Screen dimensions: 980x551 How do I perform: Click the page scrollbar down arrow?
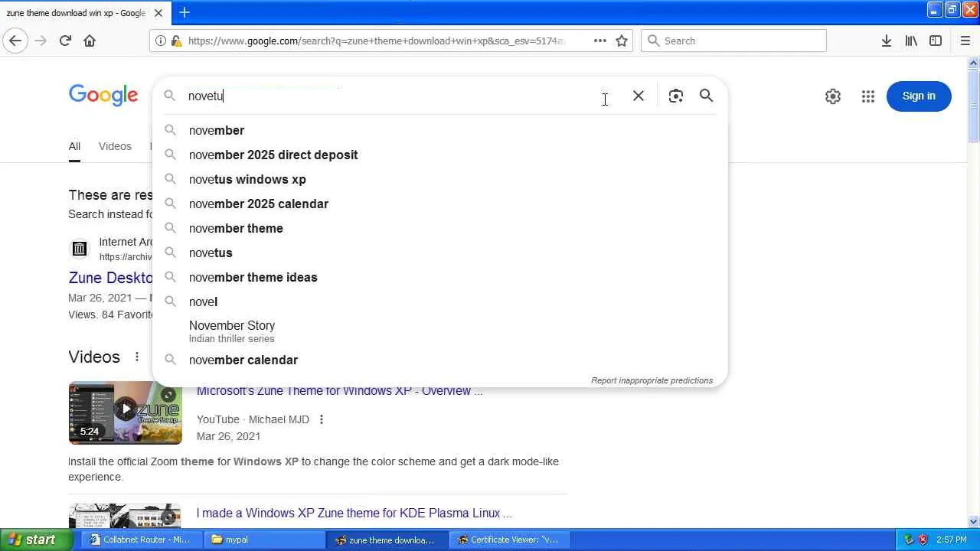click(973, 522)
